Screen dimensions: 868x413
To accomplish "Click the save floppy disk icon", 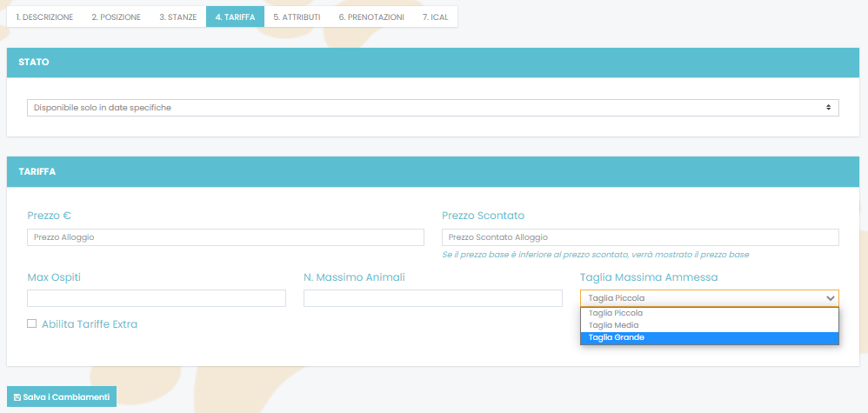I will [x=17, y=397].
